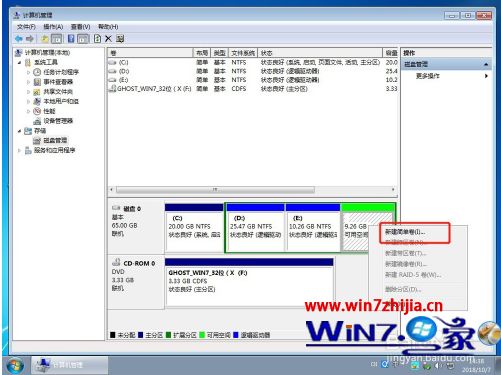Click the Refresh page icon in toolbar
Image resolution: width=501 pixels, height=375 pixels.
click(x=97, y=39)
